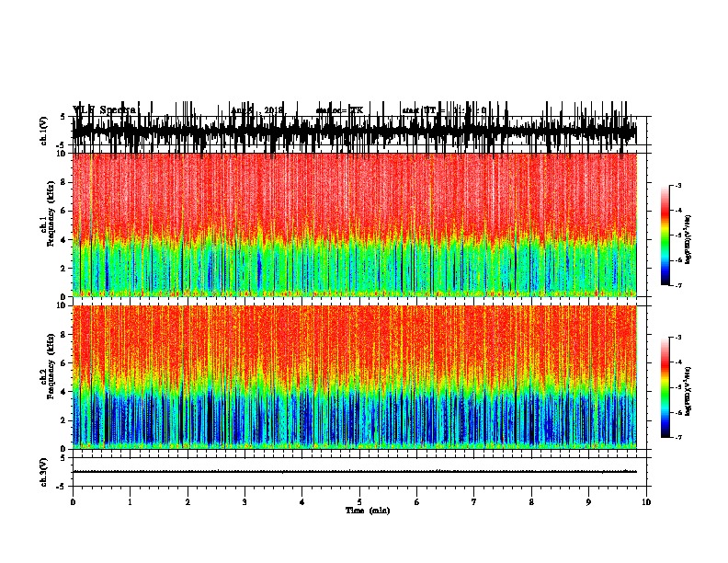Click the 2 tick on Time axis
Viewport: 728px width, 563px height.
pyautogui.click(x=188, y=502)
